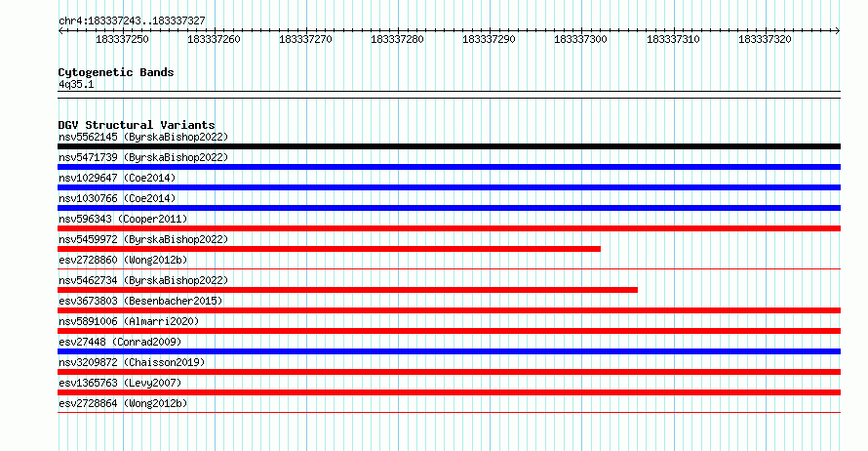
Task: Click the thin red line for esv2728860
Action: pos(449,269)
